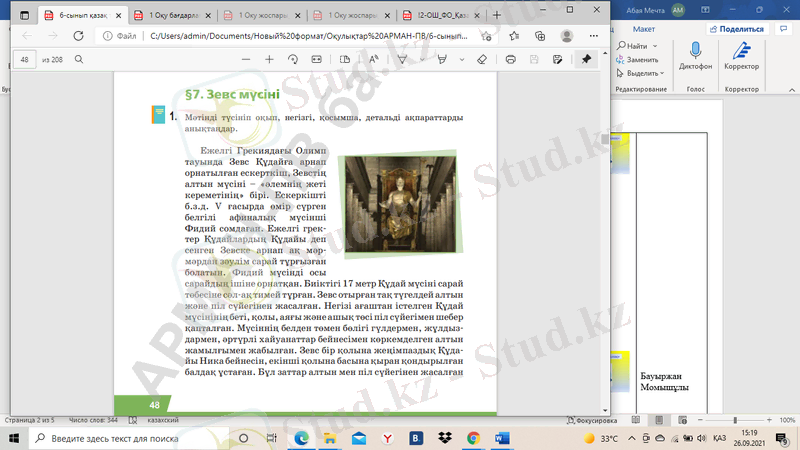Click the browser refresh icon
This screenshot has width=800, height=450.
pos(78,36)
